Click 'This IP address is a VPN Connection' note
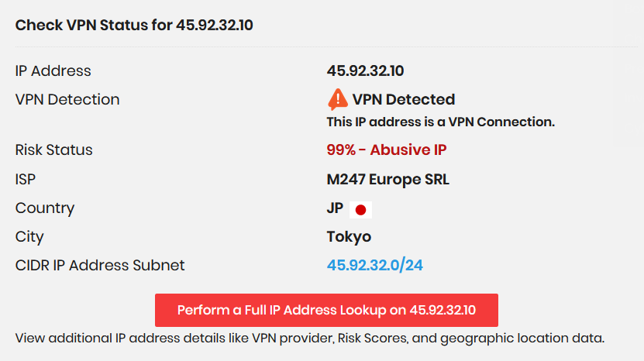 [x=440, y=122]
